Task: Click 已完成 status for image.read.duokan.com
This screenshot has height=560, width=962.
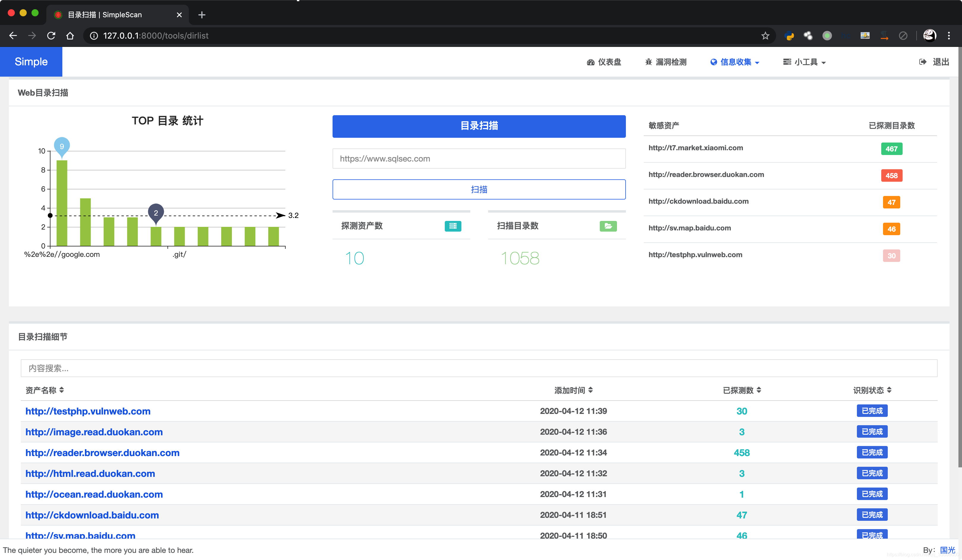Action: pos(872,431)
